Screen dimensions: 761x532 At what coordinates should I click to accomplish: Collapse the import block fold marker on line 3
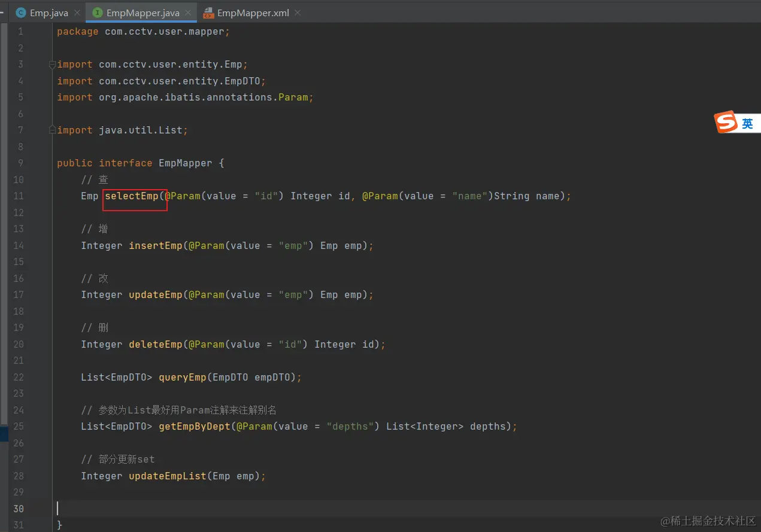[x=53, y=65]
